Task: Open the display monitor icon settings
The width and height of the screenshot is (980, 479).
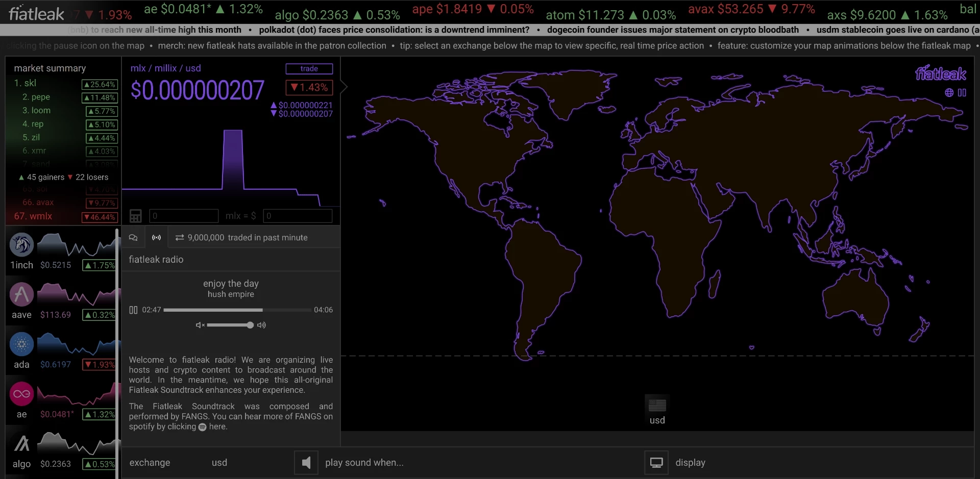Action: (x=656, y=463)
